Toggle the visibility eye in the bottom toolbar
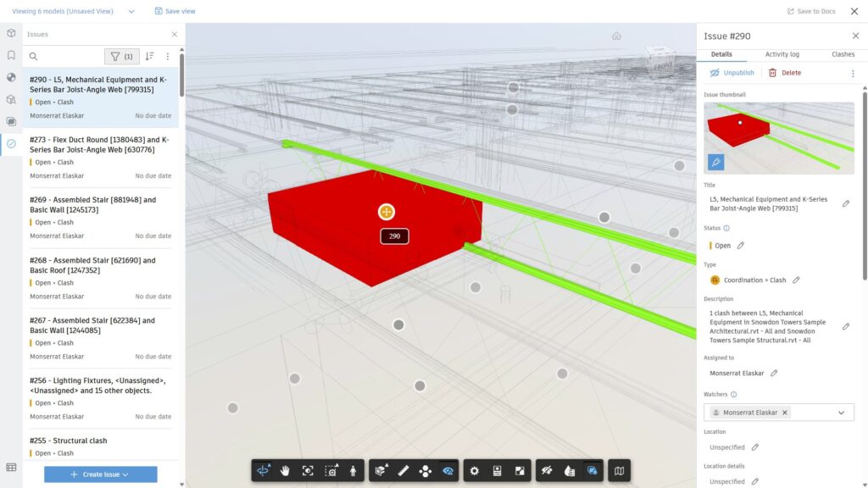This screenshot has height=488, width=868. point(447,470)
